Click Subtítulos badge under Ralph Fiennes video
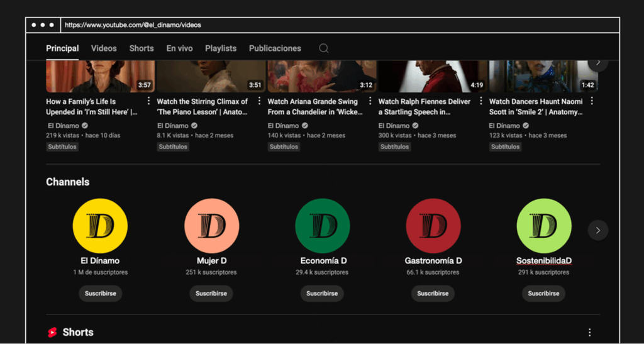This screenshot has height=344, width=644. tap(395, 147)
